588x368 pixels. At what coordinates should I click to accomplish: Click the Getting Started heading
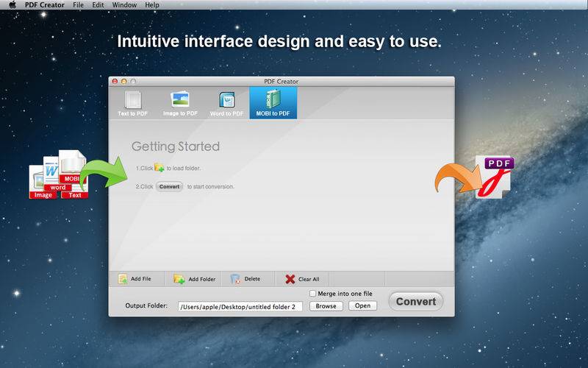coord(176,146)
